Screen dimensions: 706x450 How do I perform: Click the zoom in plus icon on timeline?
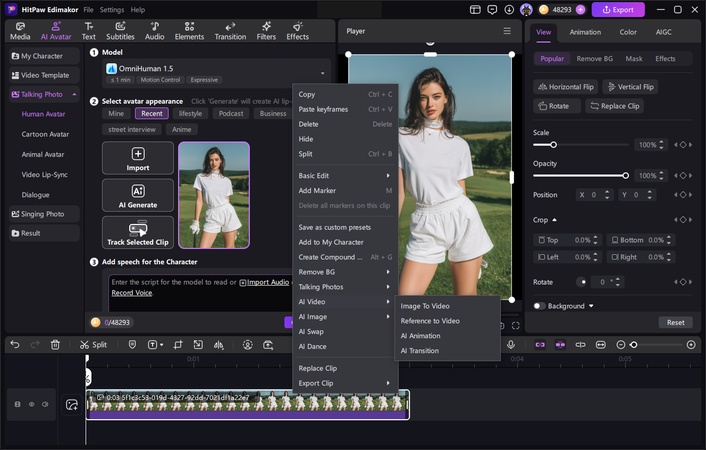691,345
